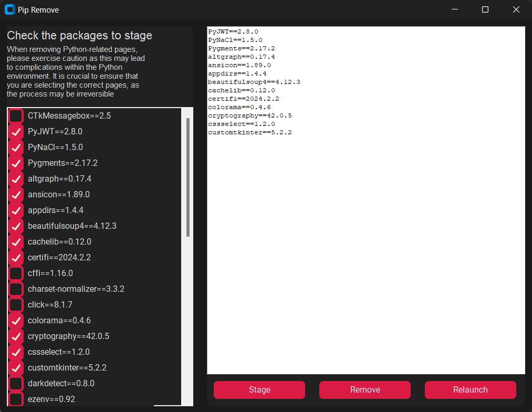Uncheck the PyNaCl==1.5.0 checkbox
The image size is (532, 412).
click(x=16, y=147)
